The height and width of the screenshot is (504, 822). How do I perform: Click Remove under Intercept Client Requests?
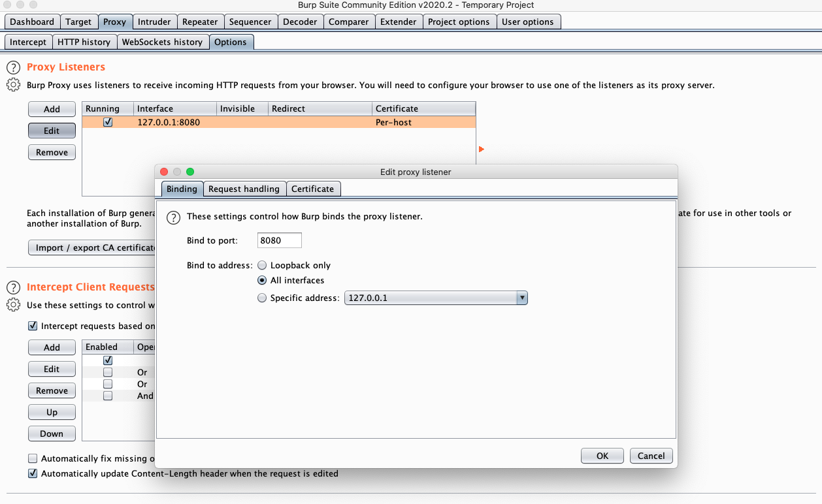(52, 390)
